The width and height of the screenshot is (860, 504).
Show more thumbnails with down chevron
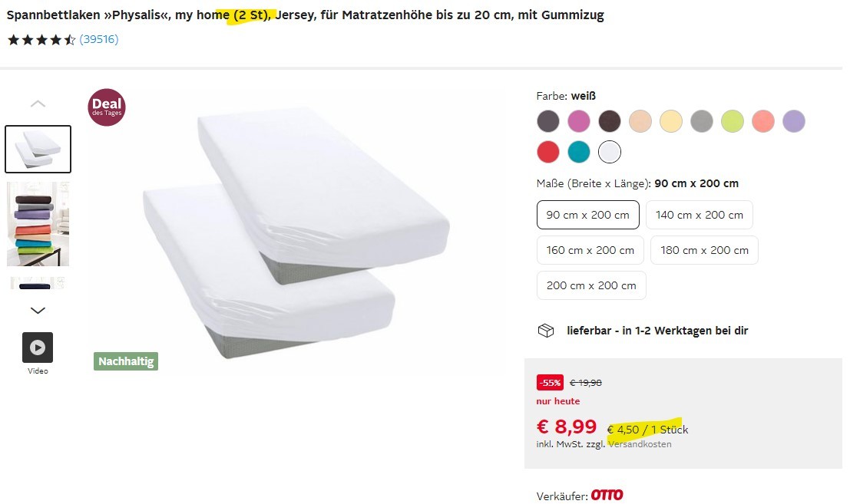[x=38, y=310]
